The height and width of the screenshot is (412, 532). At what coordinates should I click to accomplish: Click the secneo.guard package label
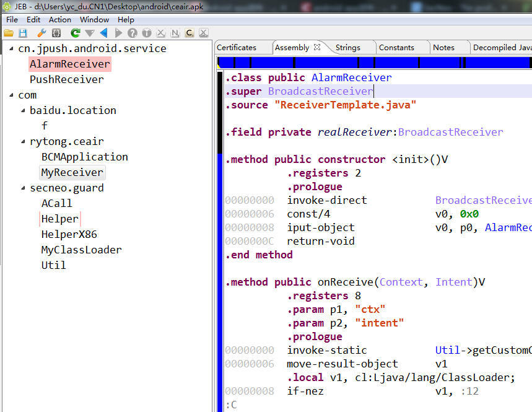click(66, 188)
